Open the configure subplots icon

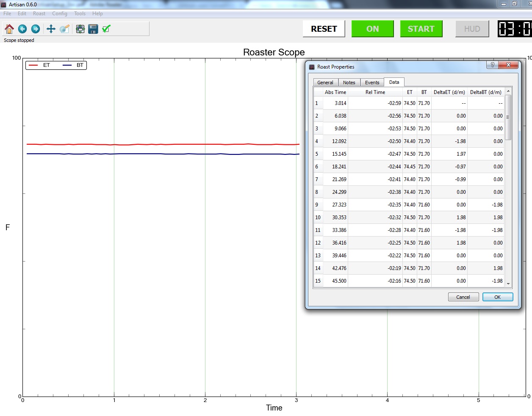pyautogui.click(x=80, y=29)
